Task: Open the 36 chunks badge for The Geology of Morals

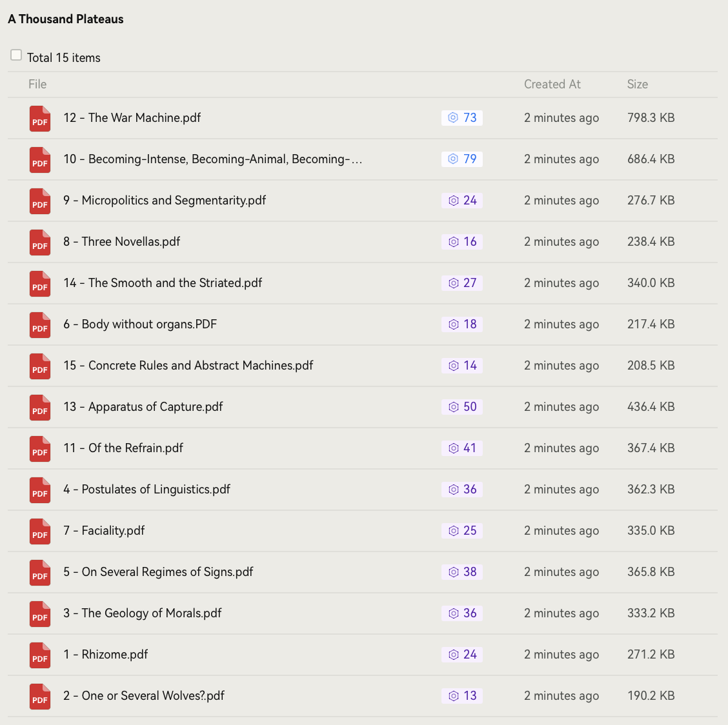Action: click(x=462, y=613)
